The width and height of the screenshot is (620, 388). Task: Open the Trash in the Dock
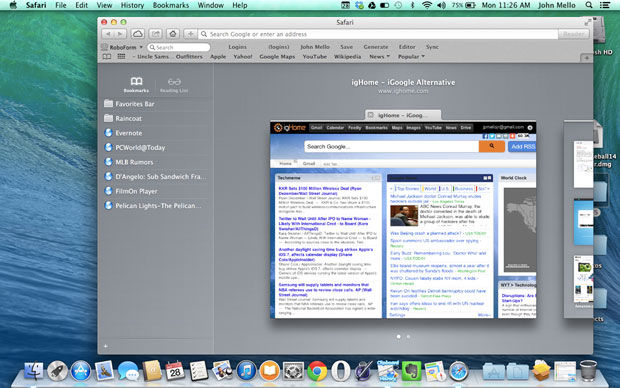click(x=588, y=371)
